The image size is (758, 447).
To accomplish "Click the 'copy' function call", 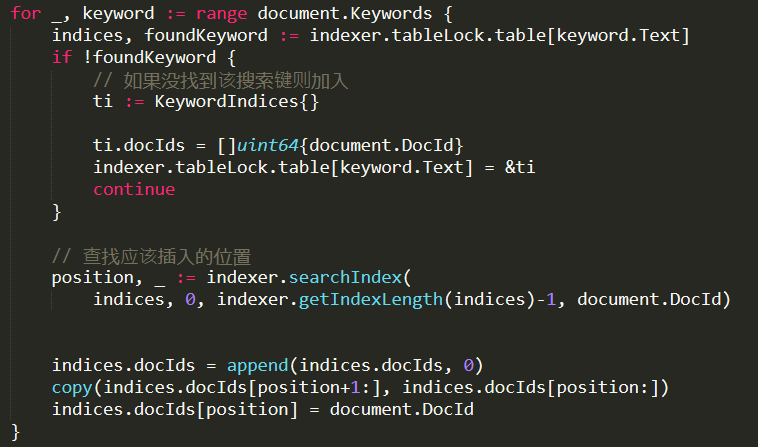I will tap(72, 388).
